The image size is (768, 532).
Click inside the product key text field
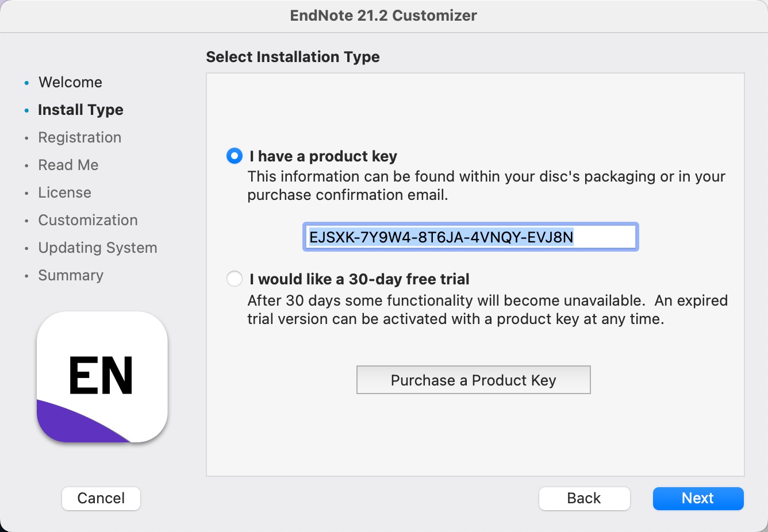tap(470, 237)
